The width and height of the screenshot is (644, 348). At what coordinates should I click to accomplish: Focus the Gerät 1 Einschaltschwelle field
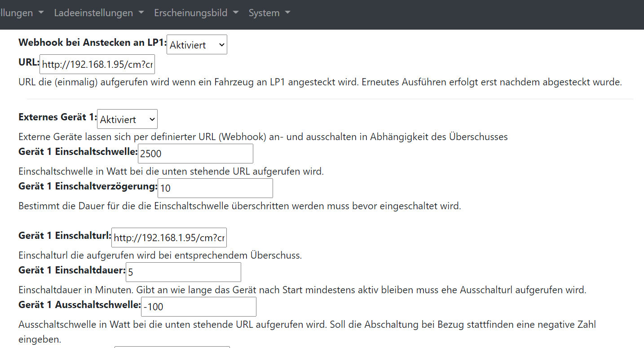coord(195,154)
